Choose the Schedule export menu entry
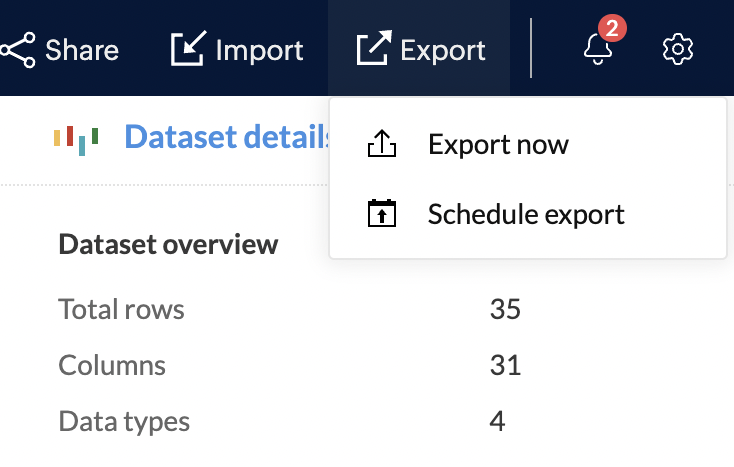 click(x=526, y=214)
